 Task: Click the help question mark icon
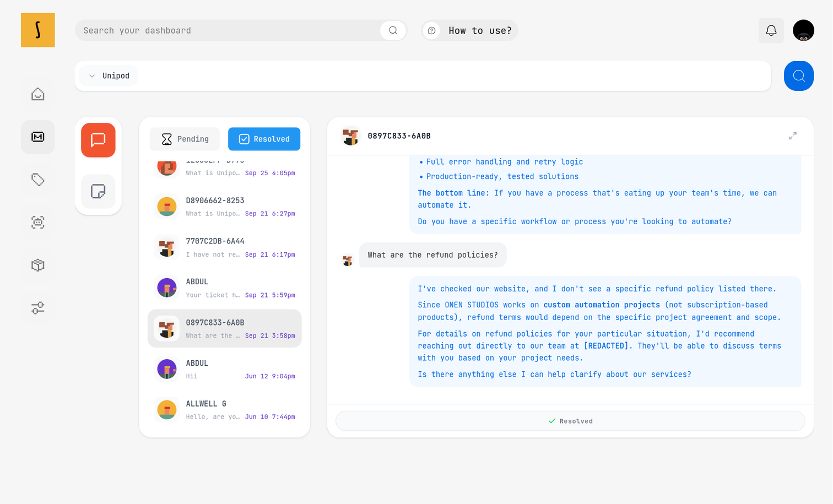(432, 31)
